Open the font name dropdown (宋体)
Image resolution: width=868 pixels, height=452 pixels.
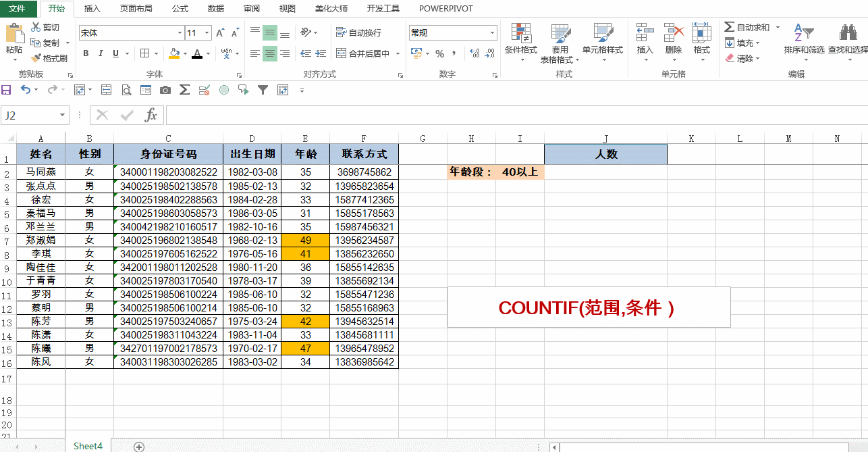[180, 32]
